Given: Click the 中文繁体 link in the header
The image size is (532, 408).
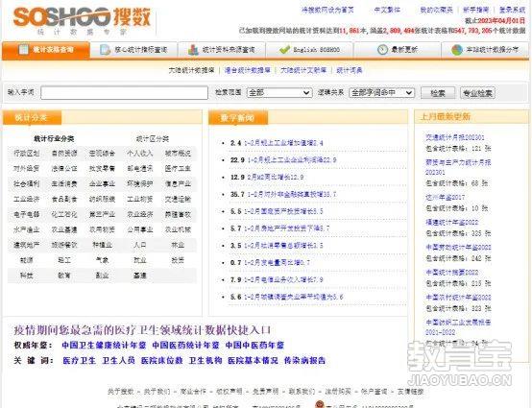Looking at the screenshot, I should (387, 10).
